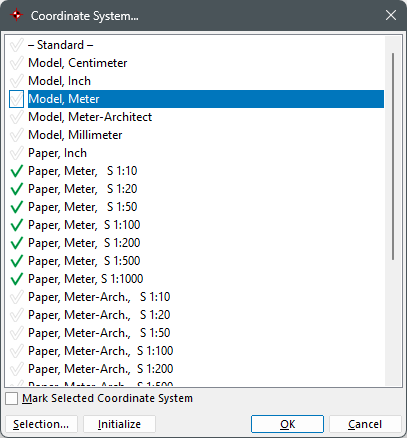The height and width of the screenshot is (438, 407).
Task: Click the grey checkmark beside Model, Centimeter
Action: click(16, 63)
